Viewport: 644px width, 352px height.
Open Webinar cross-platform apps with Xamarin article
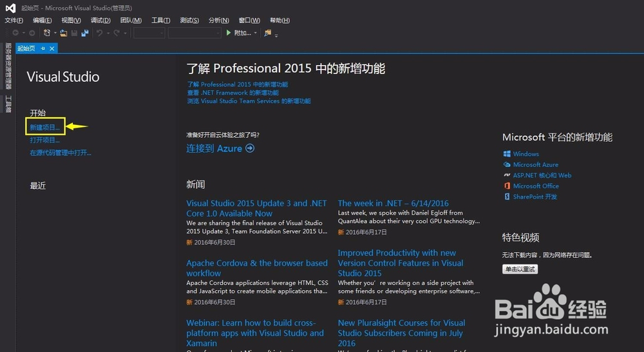click(x=254, y=333)
